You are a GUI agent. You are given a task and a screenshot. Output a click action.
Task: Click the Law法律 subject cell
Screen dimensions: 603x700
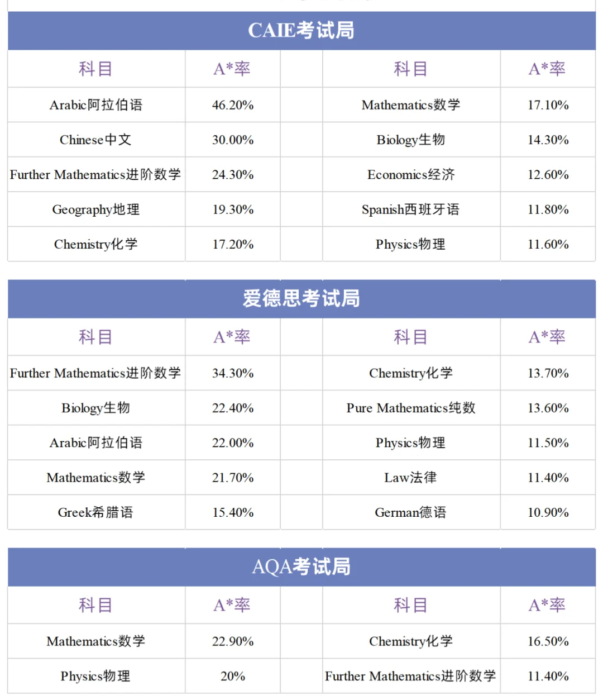pos(411,478)
